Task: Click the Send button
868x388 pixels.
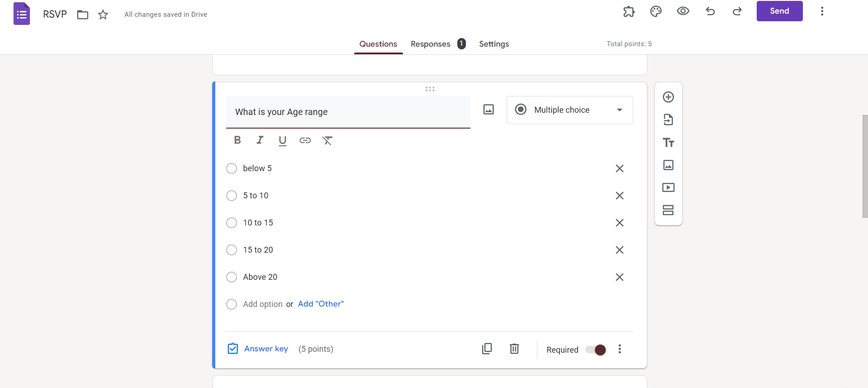Action: coord(779,11)
